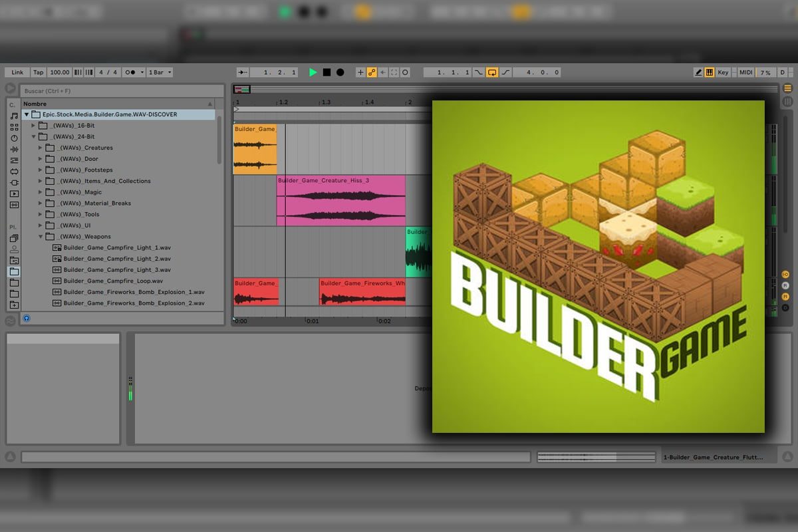Screen dimensions: 798x532
Task: Expand the _(WAVs)_Magic folder
Action: 40,192
